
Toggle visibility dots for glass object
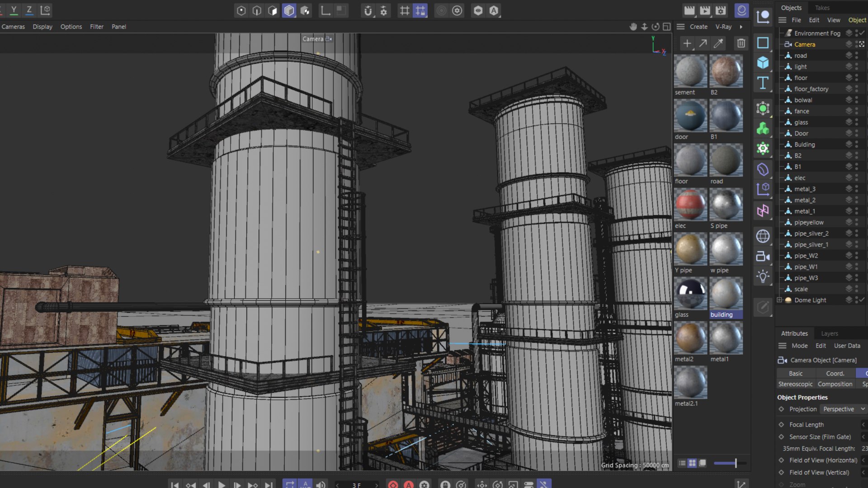coord(857,122)
